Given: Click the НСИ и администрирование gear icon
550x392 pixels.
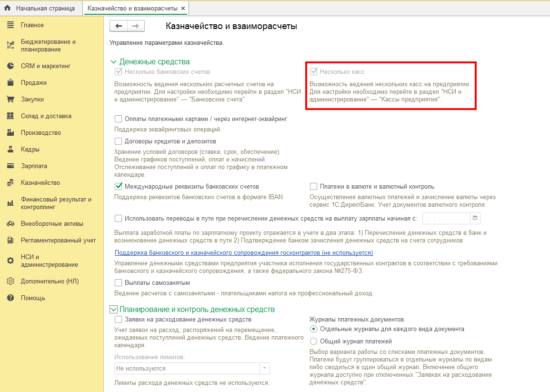Looking at the screenshot, I should point(10,261).
